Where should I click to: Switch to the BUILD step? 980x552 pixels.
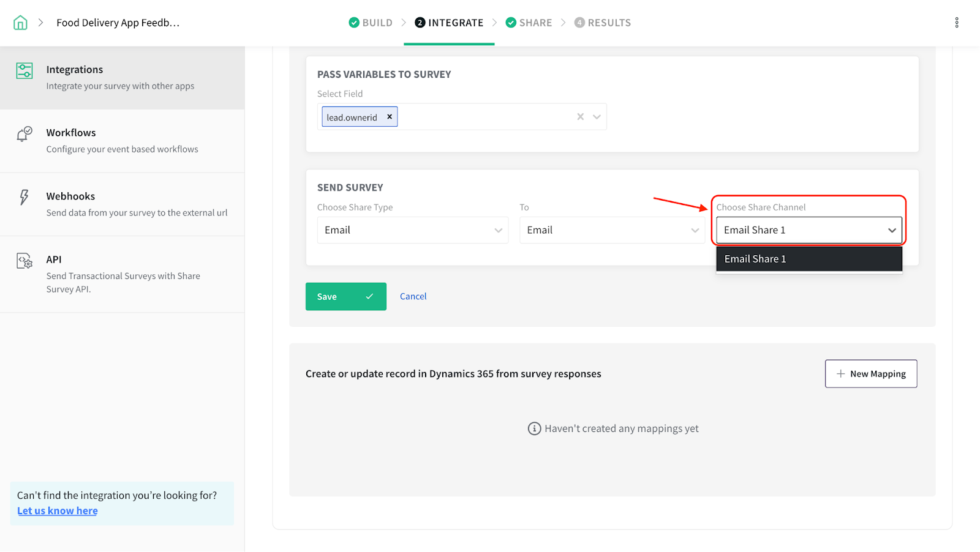371,23
